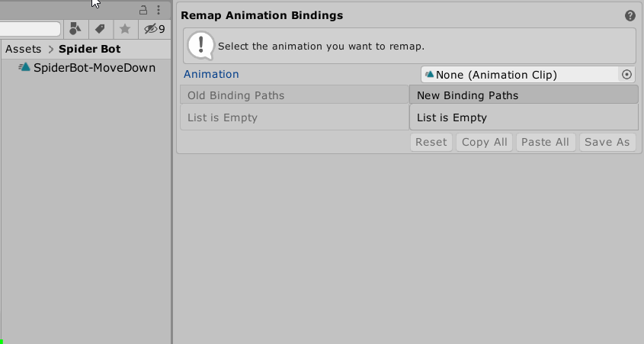Select the Spider Bot breadcrumb folder
The height and width of the screenshot is (344, 644).
coord(89,49)
